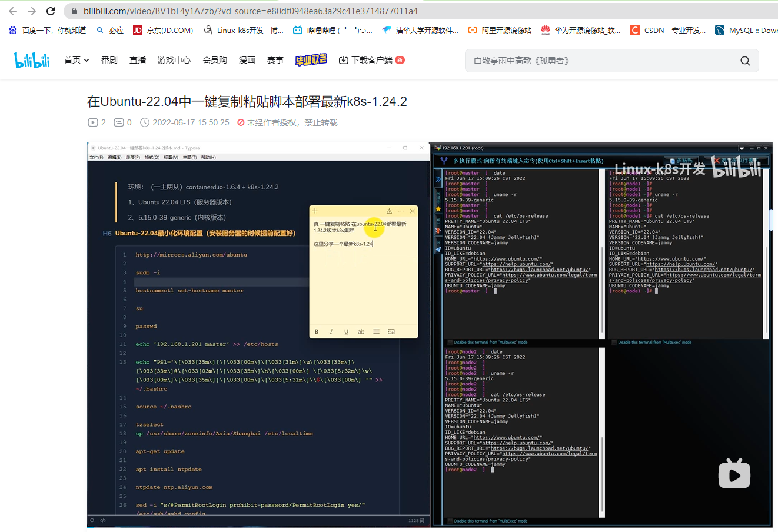Click the upload date 2022-06-17 15:50:25
Image resolution: width=778 pixels, height=532 pixels.
tap(191, 122)
